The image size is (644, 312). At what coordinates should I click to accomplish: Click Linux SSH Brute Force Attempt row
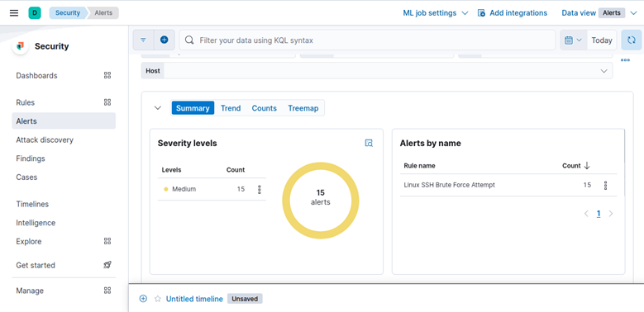508,186
